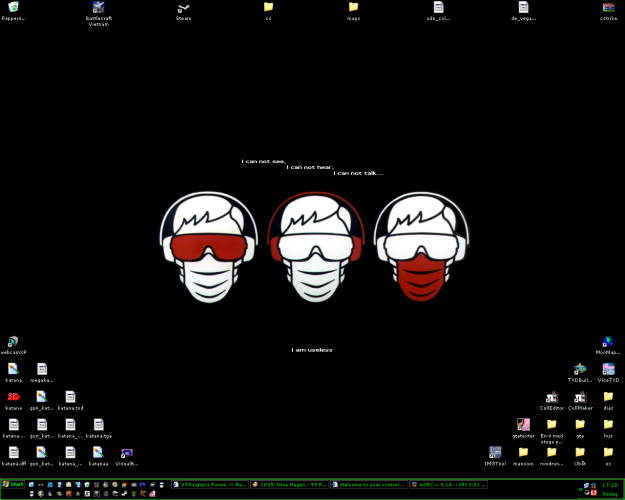Open the Recycle Bin icon
Screen dimensions: 625x500
13,8
